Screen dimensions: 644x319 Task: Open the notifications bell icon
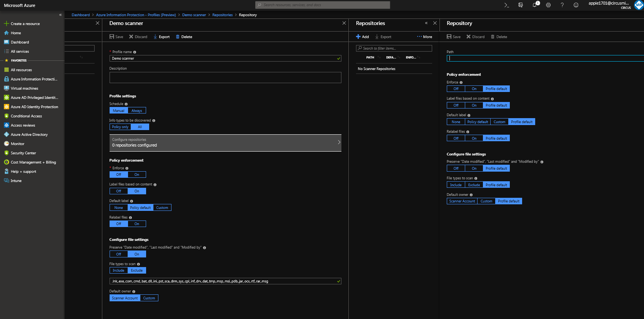click(534, 5)
